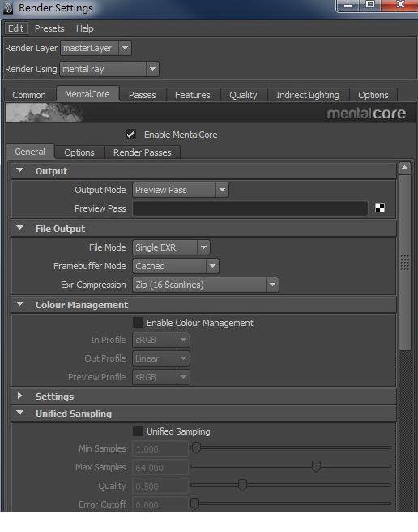Toggle the Enable MentalCore checkbox

tap(130, 135)
